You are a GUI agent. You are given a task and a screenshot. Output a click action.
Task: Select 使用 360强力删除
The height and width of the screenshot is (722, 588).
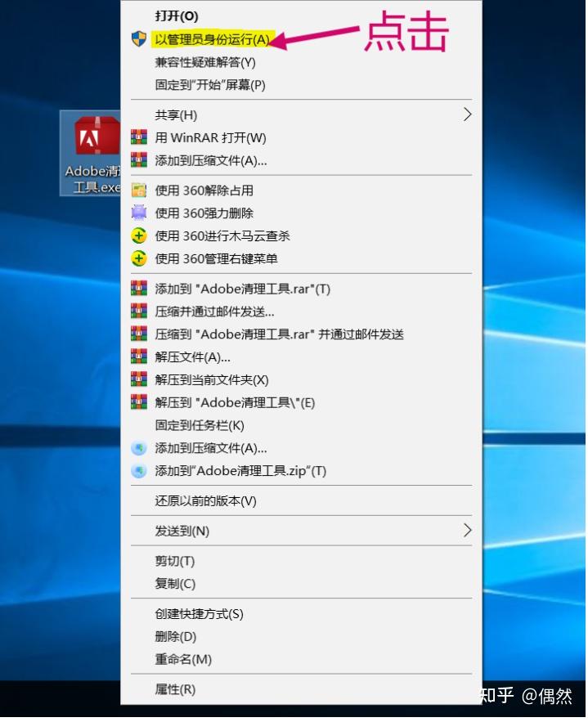(204, 213)
